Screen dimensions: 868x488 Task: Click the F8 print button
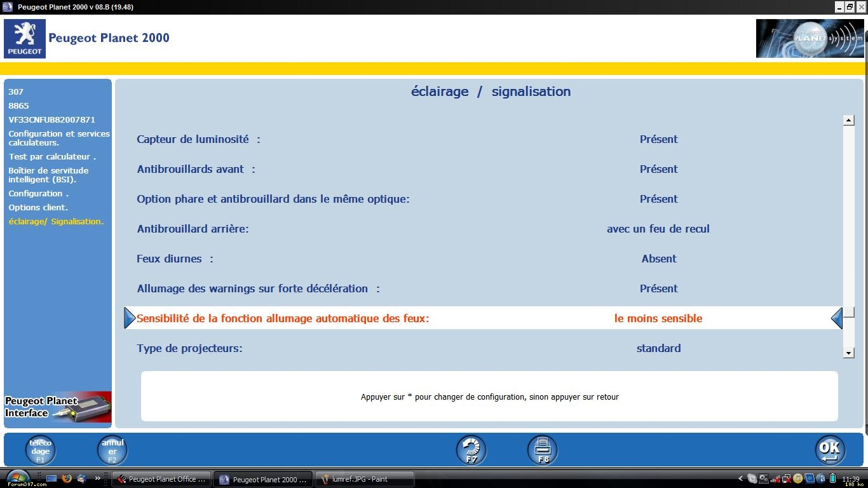542,450
